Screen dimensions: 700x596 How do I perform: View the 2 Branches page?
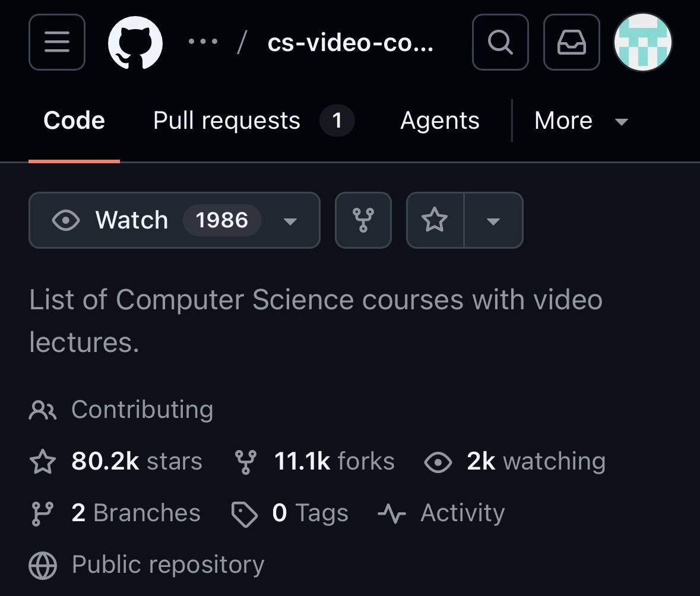point(135,513)
